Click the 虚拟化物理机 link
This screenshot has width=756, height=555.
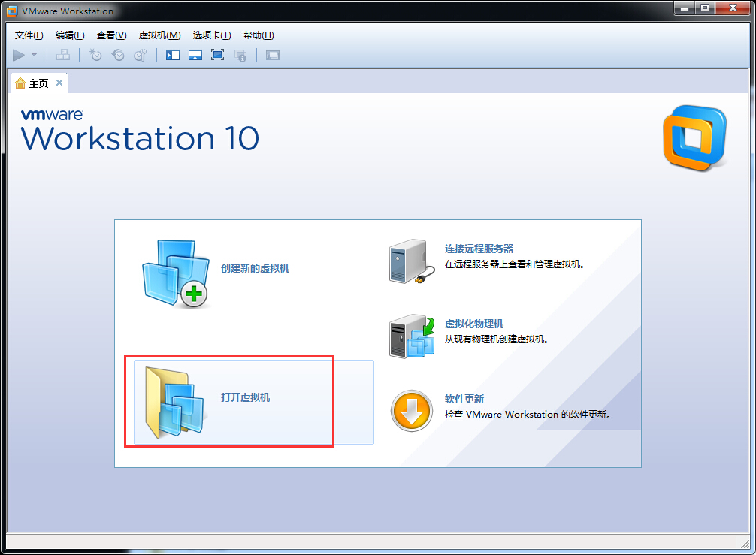point(474,324)
